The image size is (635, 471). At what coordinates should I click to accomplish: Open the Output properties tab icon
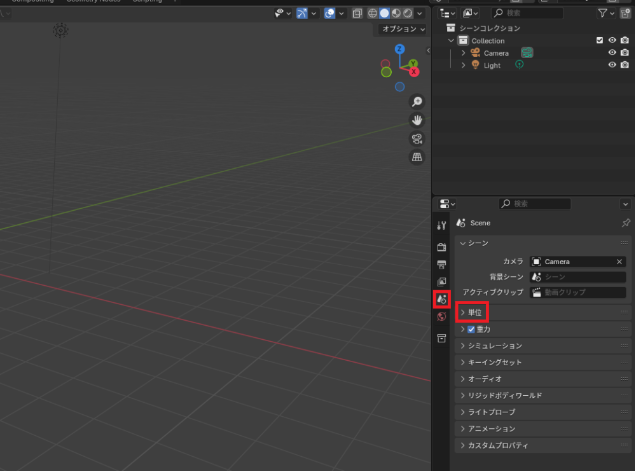pos(442,264)
